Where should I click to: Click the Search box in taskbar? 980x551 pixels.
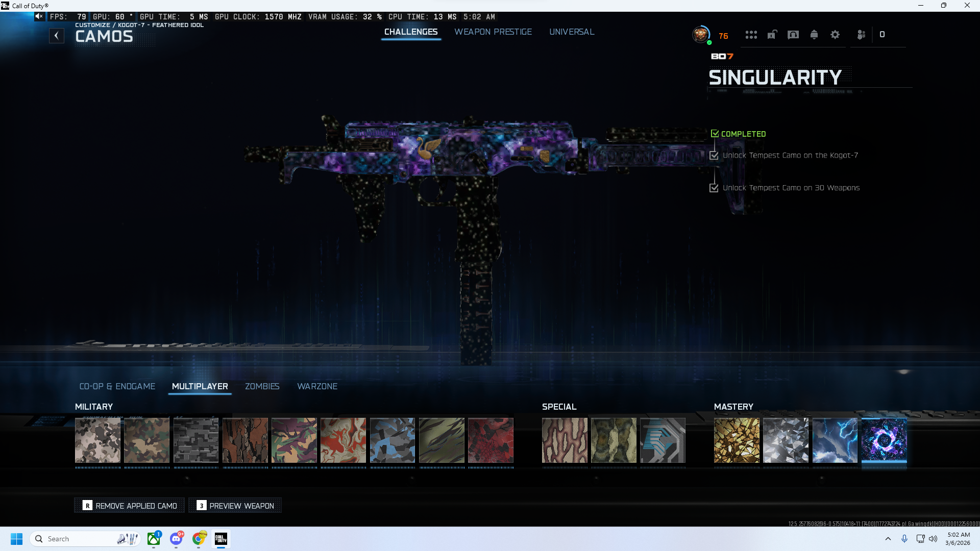tap(85, 539)
